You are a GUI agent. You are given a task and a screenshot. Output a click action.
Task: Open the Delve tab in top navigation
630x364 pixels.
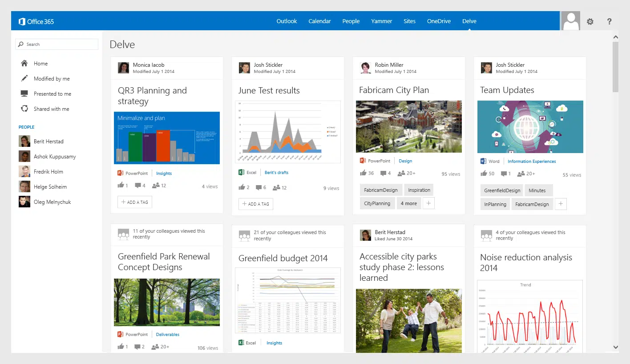469,21
